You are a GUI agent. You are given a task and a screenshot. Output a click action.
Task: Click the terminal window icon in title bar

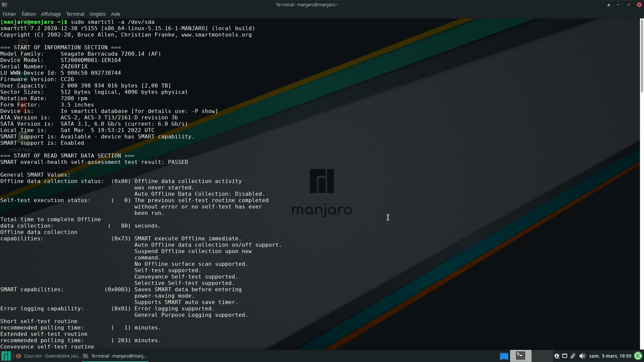point(5,5)
